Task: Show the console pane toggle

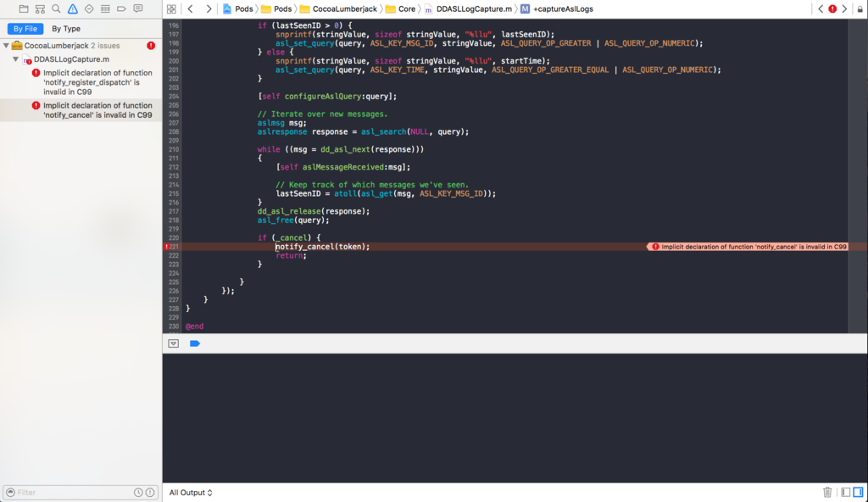Action: coord(858,492)
